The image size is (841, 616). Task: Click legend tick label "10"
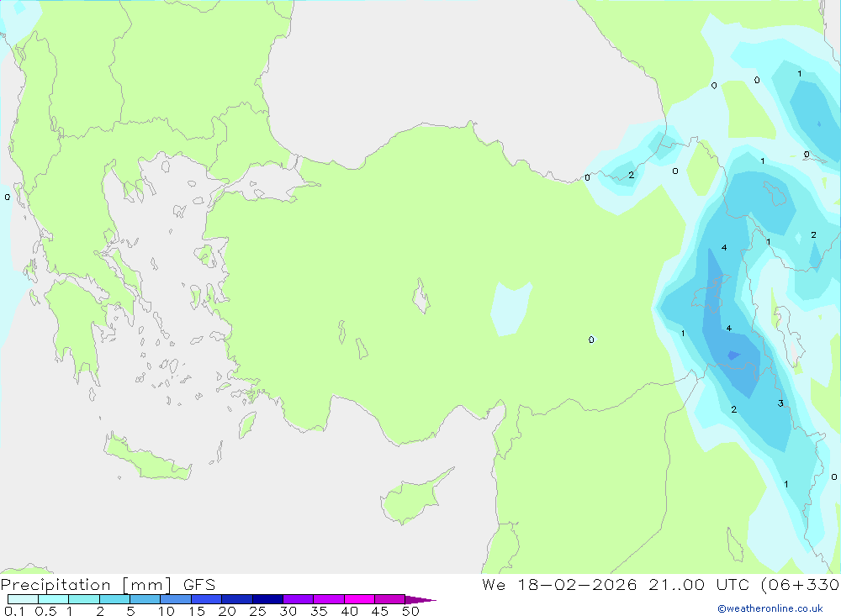click(x=167, y=611)
